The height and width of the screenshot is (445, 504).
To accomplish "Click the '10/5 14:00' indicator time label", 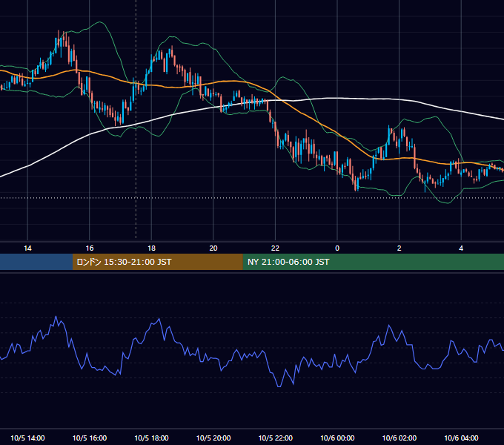I will click(27, 438).
